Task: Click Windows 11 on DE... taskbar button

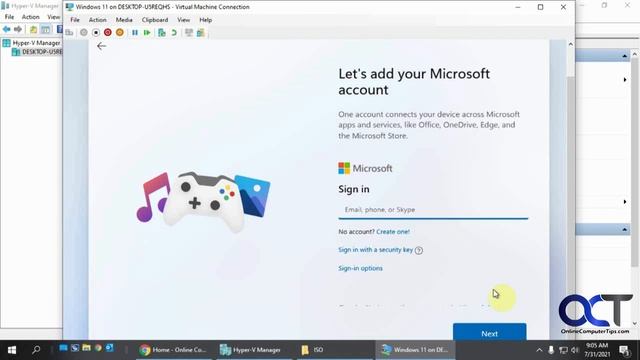Action: click(x=415, y=350)
